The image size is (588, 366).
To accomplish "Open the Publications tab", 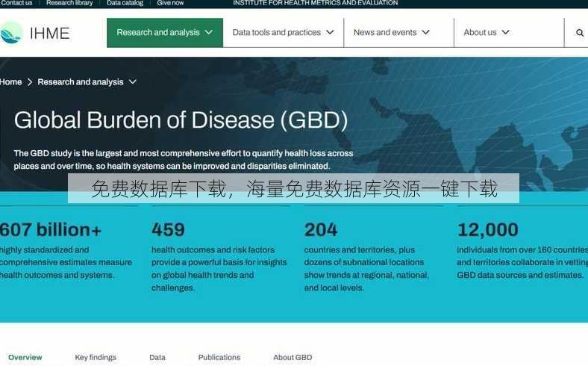I will click(219, 357).
